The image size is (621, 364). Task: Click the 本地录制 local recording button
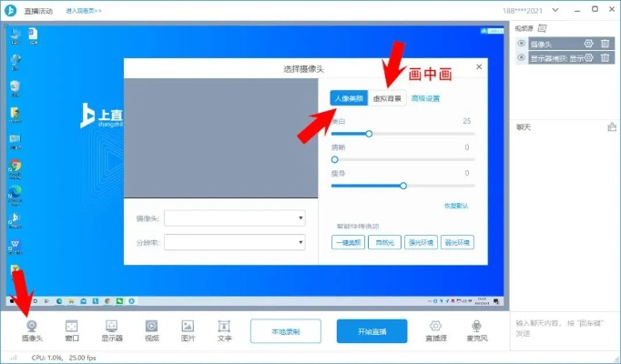[x=287, y=331]
